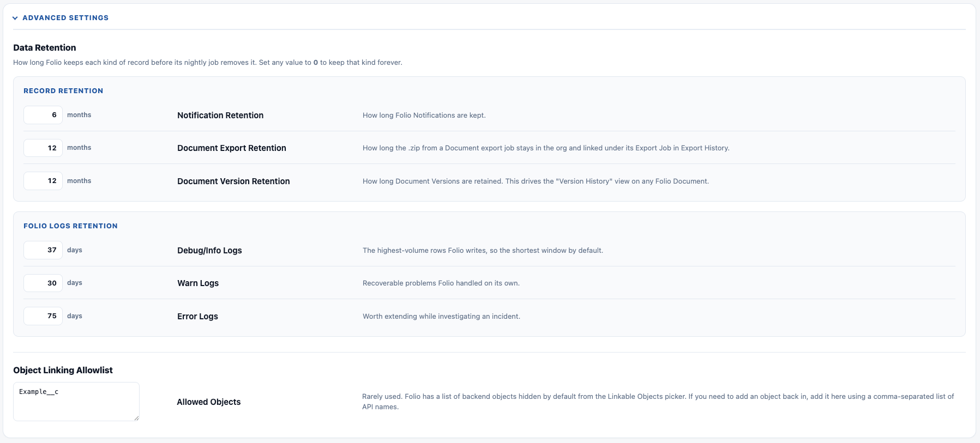This screenshot has width=980, height=443.
Task: Click the 'Worth extending while investigating an incident' text
Action: click(441, 317)
